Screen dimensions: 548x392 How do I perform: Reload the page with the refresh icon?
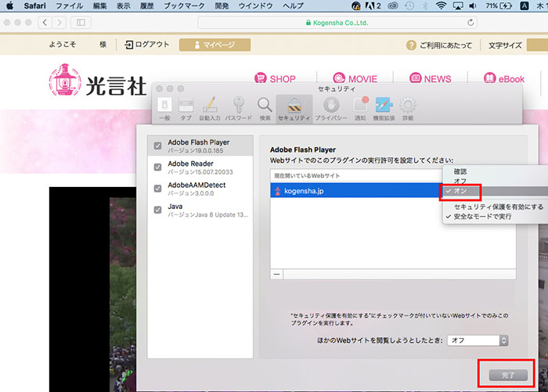(x=470, y=23)
